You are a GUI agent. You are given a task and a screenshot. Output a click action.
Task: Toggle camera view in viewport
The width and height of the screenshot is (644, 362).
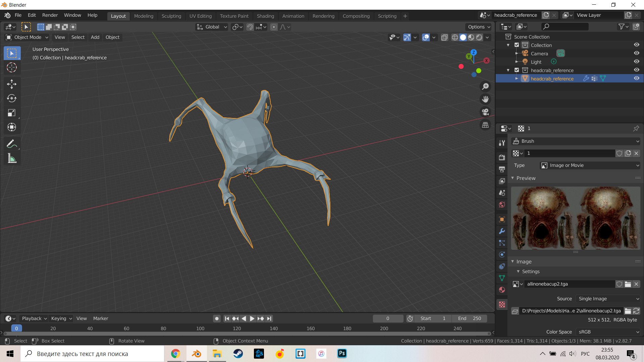pyautogui.click(x=485, y=112)
